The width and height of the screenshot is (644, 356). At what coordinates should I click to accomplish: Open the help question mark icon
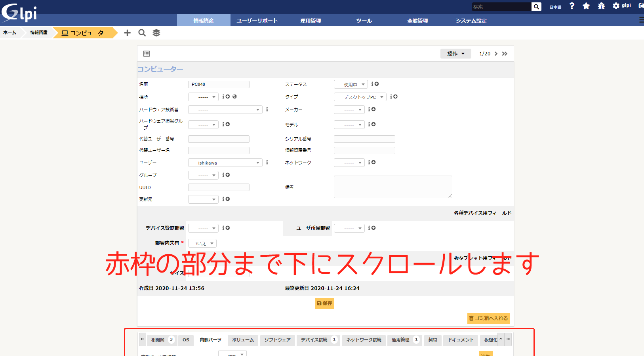pyautogui.click(x=572, y=6)
